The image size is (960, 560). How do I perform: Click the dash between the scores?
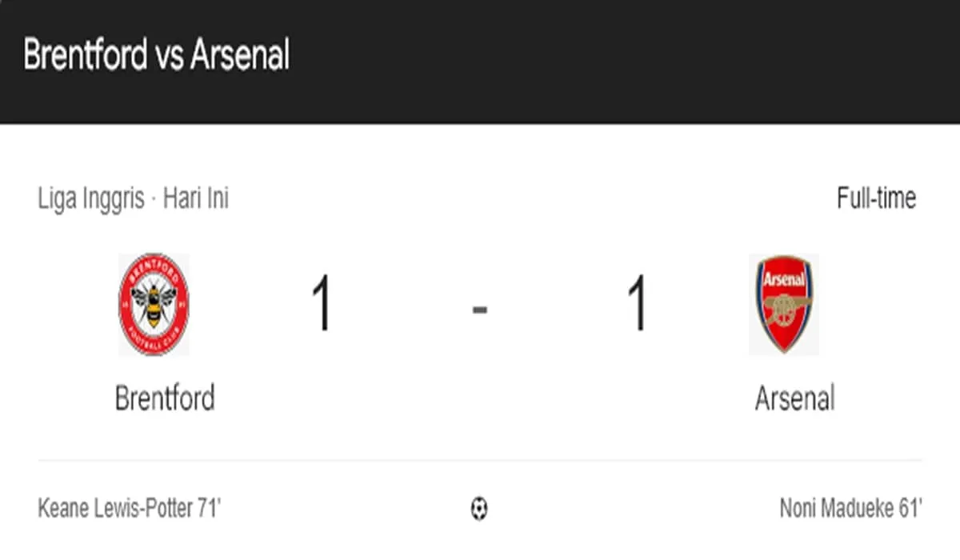[x=480, y=308]
